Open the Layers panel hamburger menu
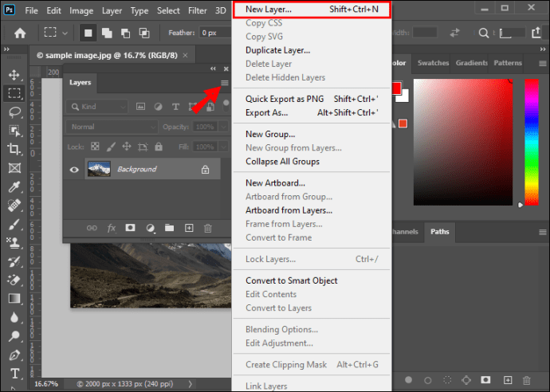The width and height of the screenshot is (550, 392). 225,83
